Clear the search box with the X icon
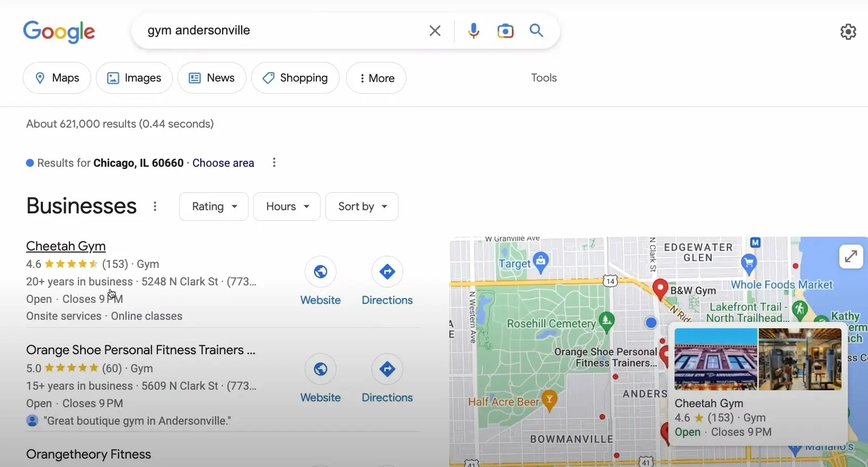This screenshot has width=868, height=467. (435, 31)
